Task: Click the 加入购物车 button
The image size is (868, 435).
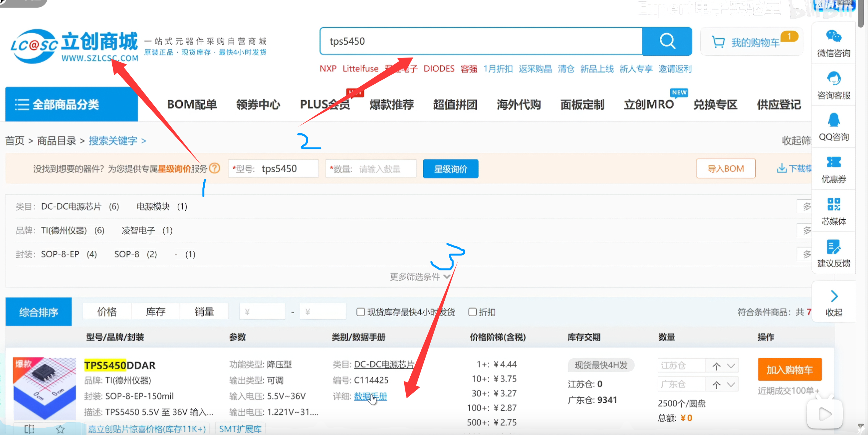Action: 789,369
